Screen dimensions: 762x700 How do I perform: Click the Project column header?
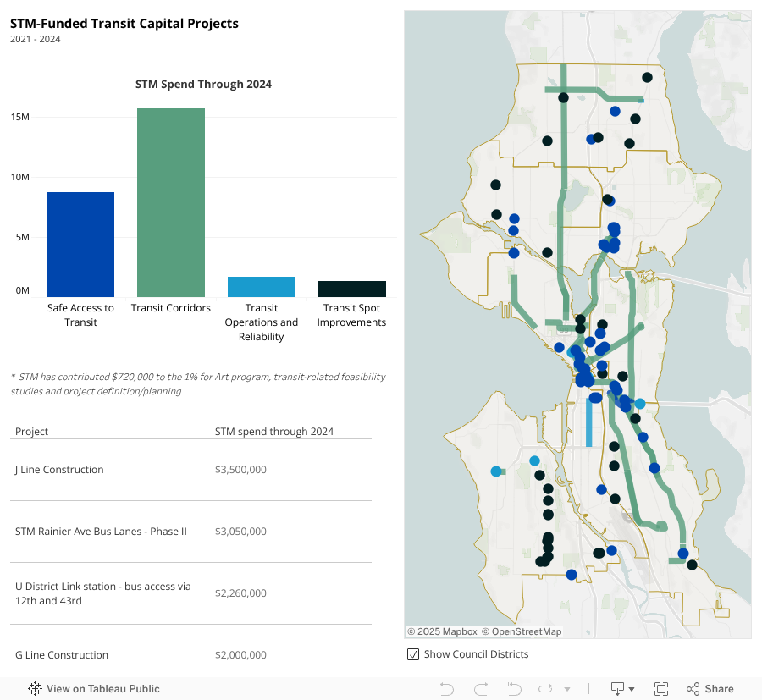pyautogui.click(x=31, y=432)
